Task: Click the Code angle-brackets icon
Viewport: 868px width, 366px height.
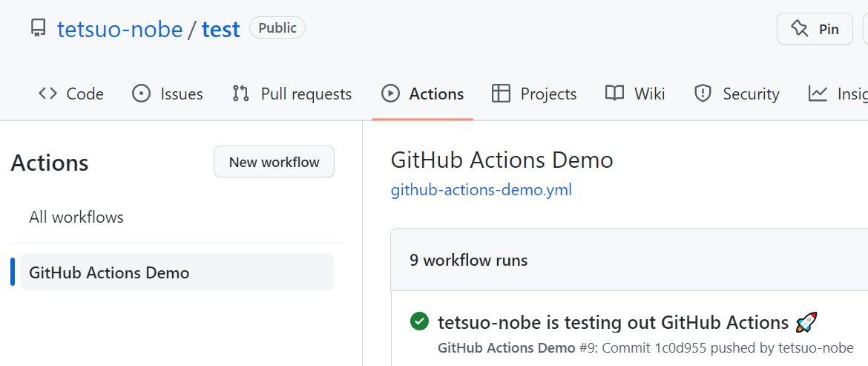Action: click(48, 94)
